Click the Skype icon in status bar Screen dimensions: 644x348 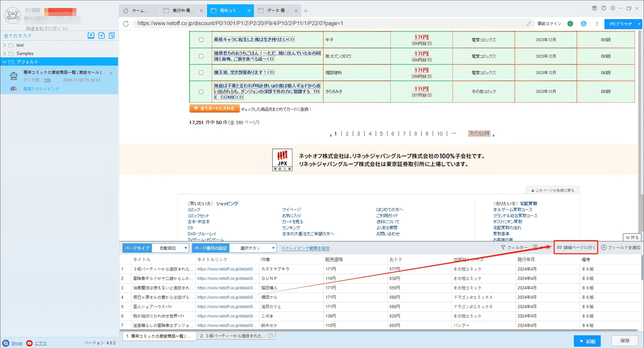tap(5, 342)
